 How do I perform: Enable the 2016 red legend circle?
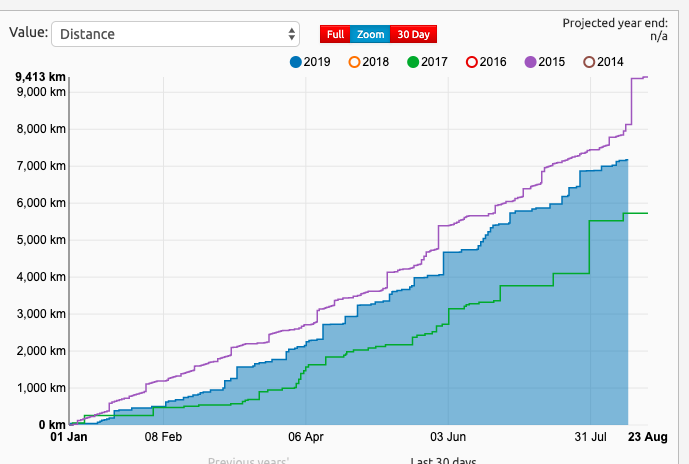pos(472,62)
